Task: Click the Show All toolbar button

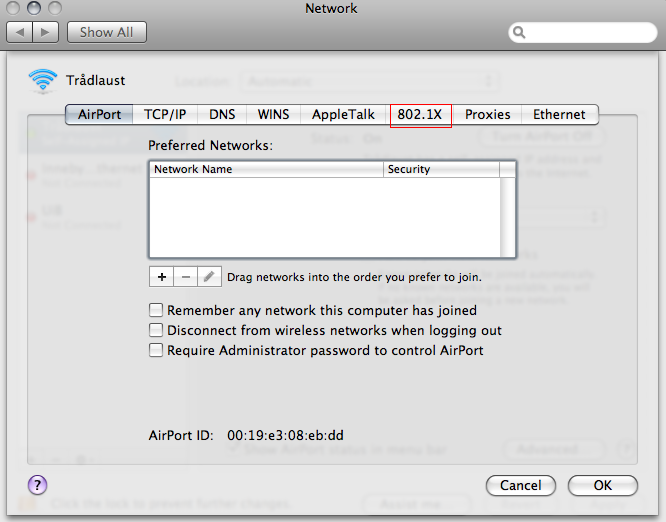Action: coord(106,32)
